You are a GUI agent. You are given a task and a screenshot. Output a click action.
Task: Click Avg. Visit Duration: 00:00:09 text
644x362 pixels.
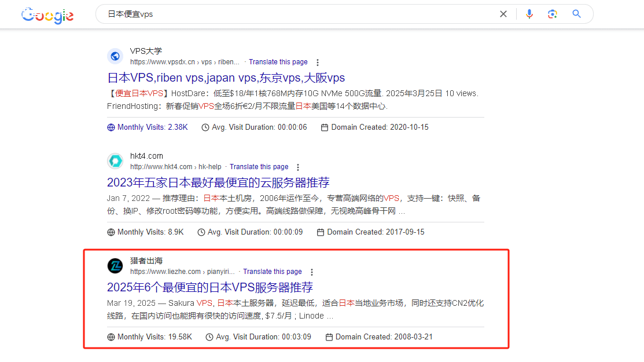pyautogui.click(x=255, y=232)
